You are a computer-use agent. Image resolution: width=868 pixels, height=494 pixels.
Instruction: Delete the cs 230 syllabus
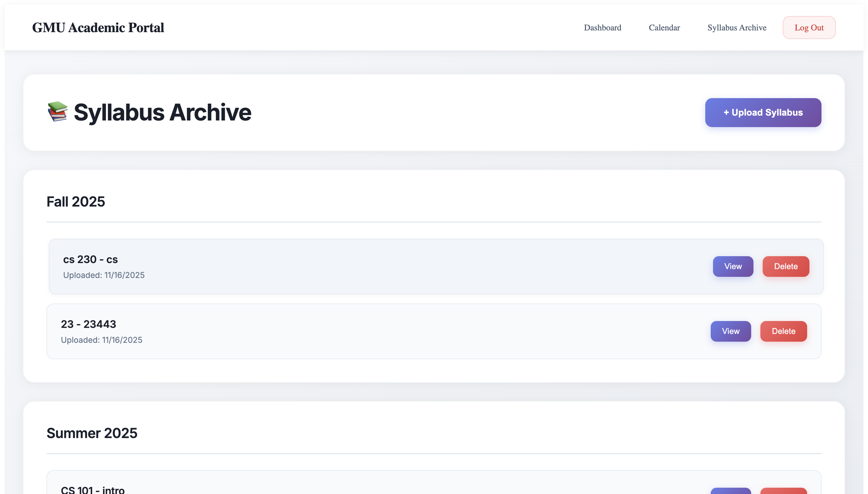786,266
